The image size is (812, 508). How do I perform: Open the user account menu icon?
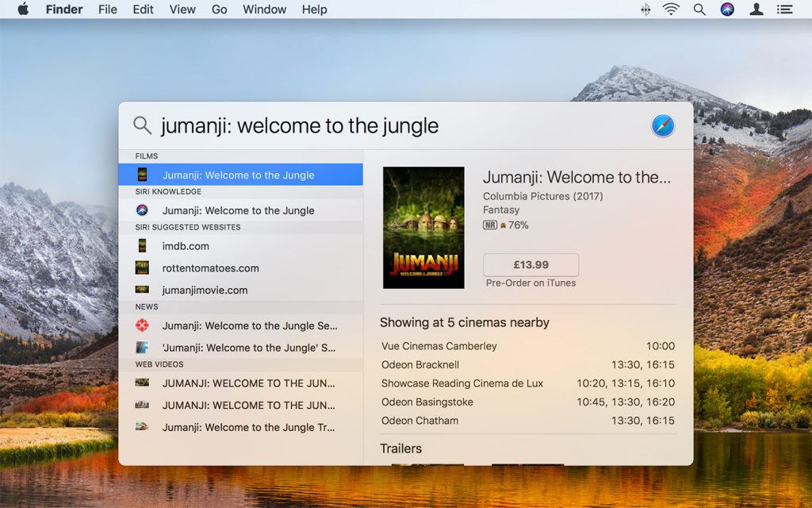pyautogui.click(x=756, y=10)
